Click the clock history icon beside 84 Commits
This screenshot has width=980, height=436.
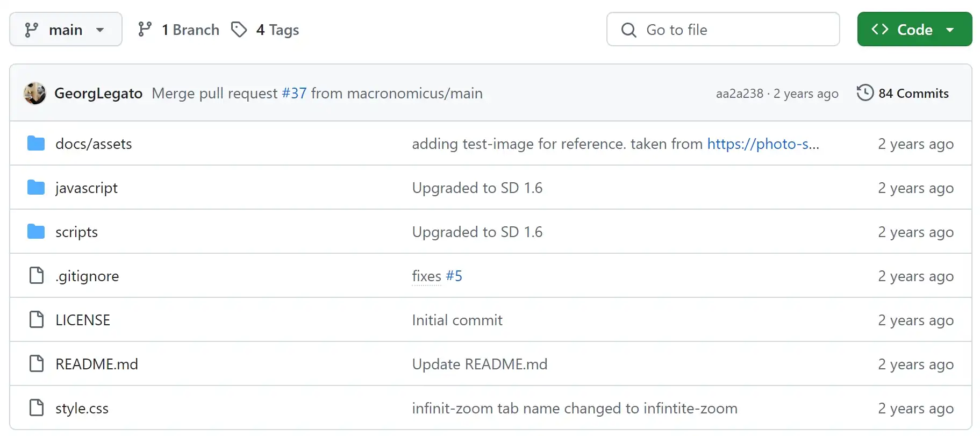click(865, 92)
